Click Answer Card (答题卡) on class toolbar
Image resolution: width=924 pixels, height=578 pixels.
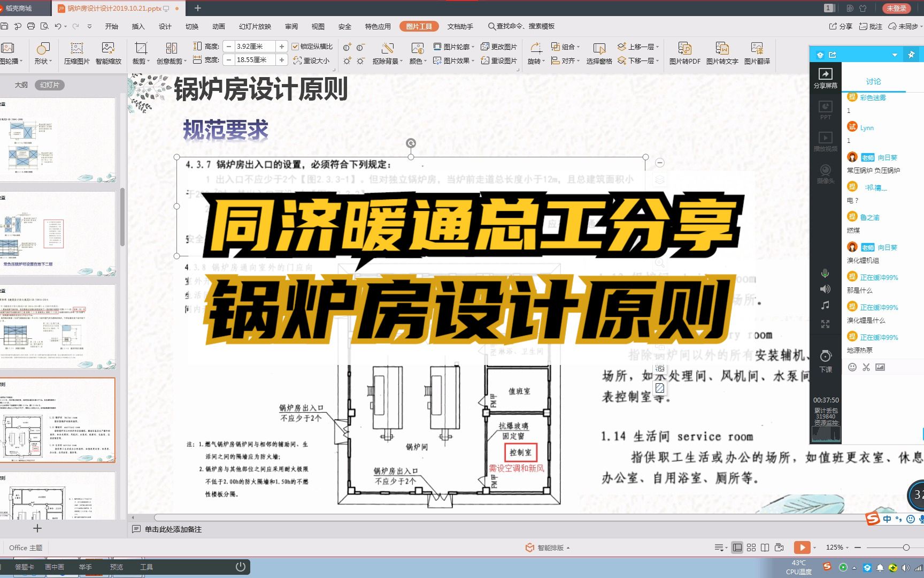24,567
